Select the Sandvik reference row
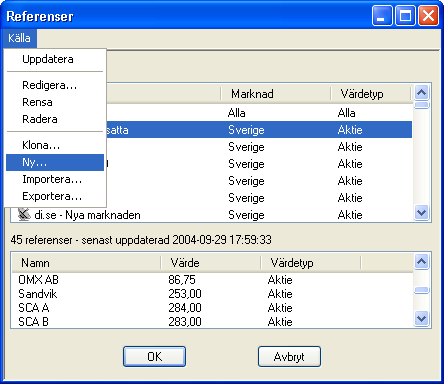 (x=212, y=294)
